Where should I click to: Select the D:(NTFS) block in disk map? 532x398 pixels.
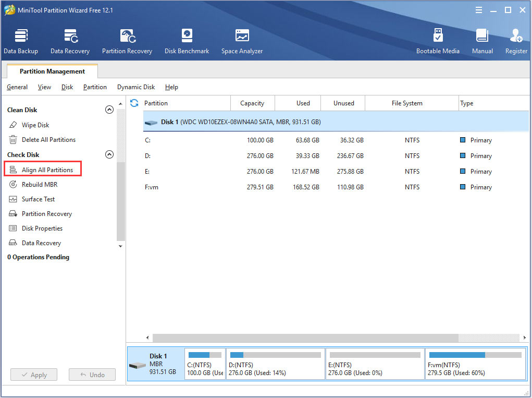(x=276, y=364)
